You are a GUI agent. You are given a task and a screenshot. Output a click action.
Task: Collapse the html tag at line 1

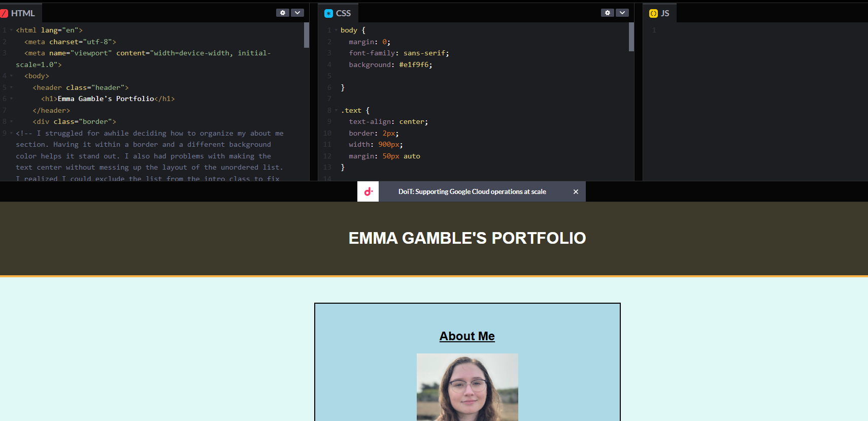click(x=11, y=30)
